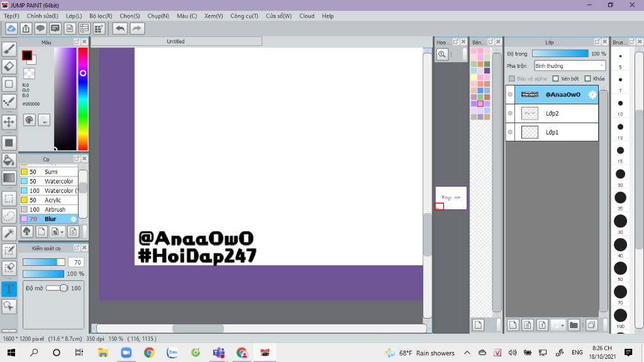Toggle visibility of Lớp2 layer

[510, 113]
